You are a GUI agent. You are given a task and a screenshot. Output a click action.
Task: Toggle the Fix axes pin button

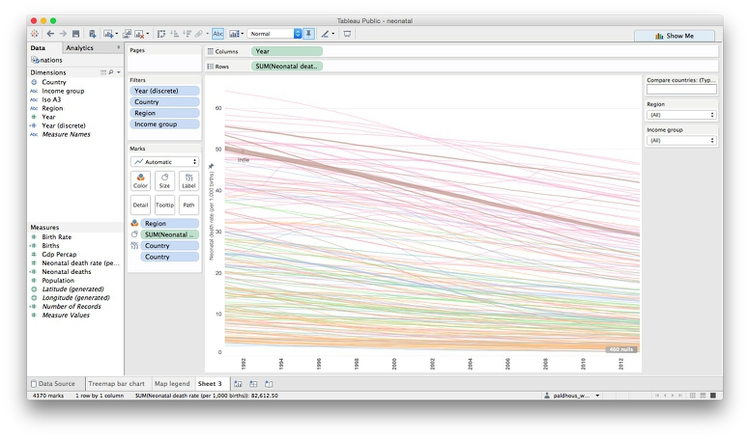[x=308, y=34]
